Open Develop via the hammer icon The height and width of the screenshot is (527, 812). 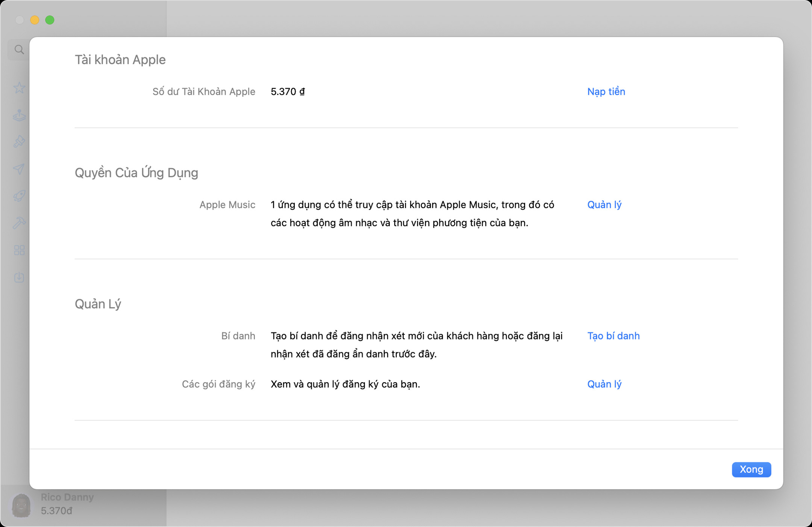click(x=19, y=223)
